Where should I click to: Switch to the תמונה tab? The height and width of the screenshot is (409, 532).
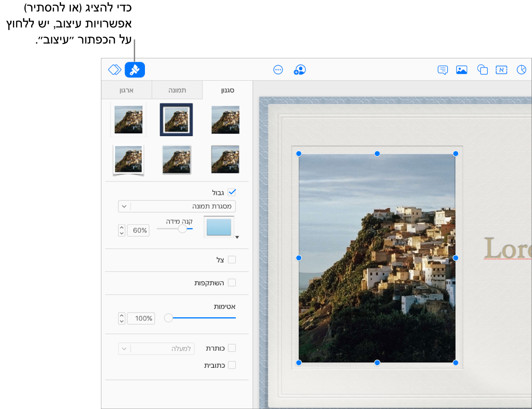click(177, 90)
